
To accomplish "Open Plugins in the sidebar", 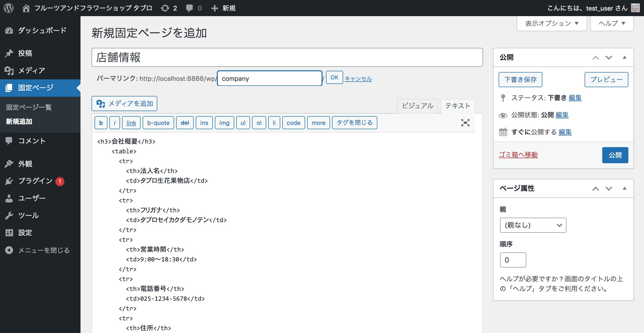I will coord(35,181).
